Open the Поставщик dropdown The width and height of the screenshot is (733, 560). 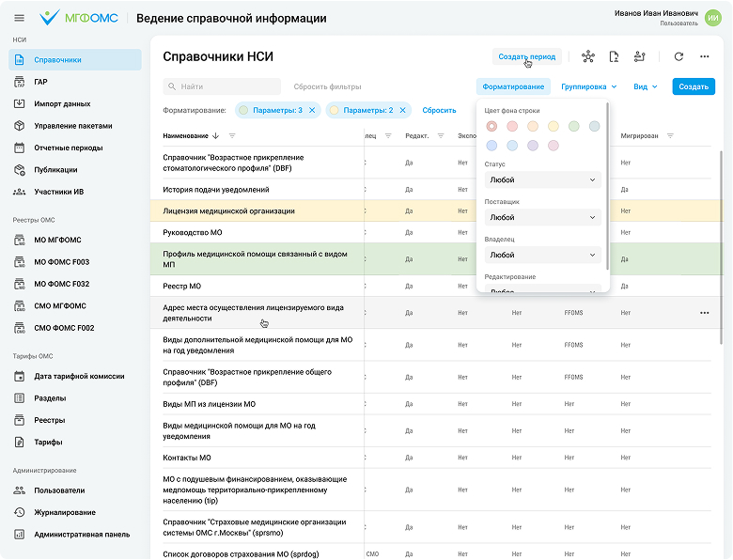pos(542,217)
